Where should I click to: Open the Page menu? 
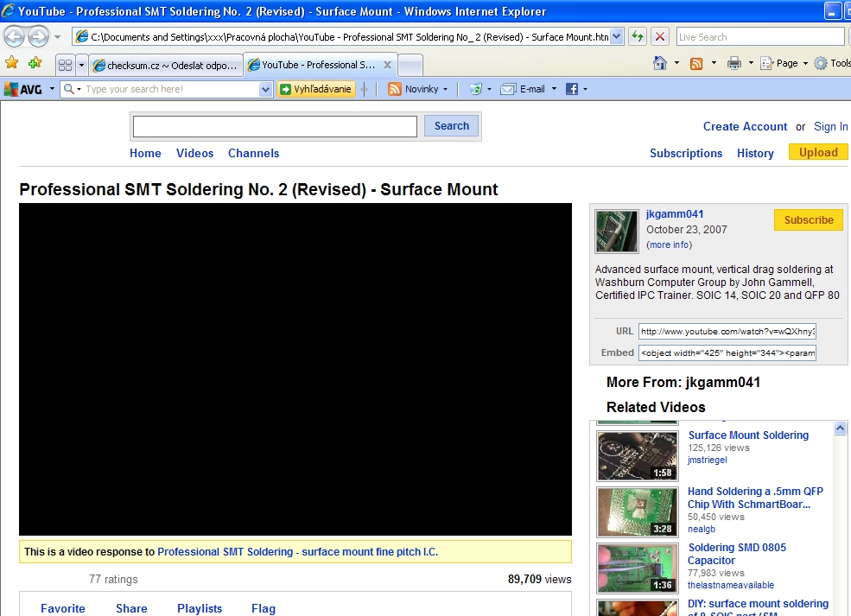tap(784, 63)
